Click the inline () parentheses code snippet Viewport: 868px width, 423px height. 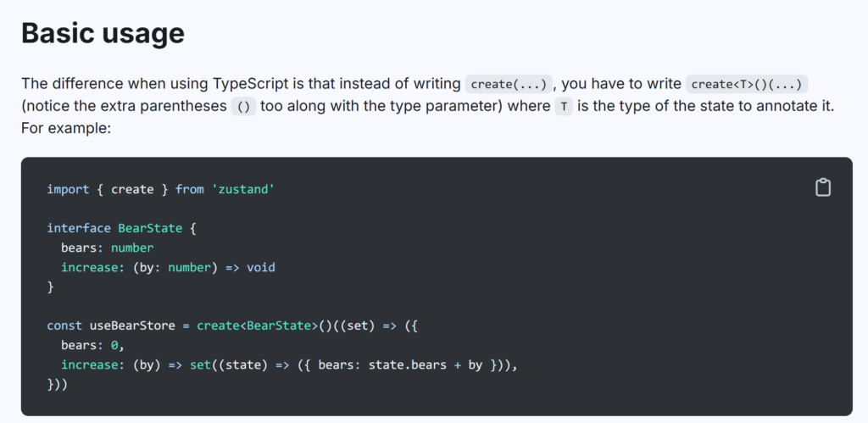[x=243, y=106]
